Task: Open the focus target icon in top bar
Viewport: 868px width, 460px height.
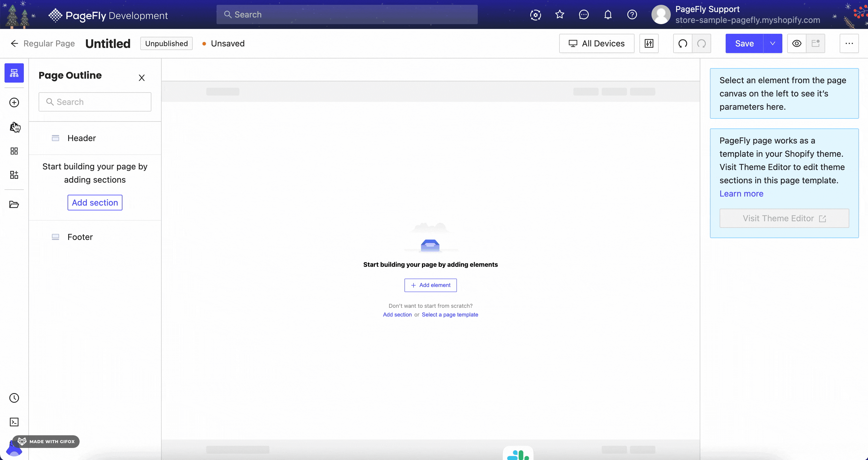Action: tap(535, 14)
